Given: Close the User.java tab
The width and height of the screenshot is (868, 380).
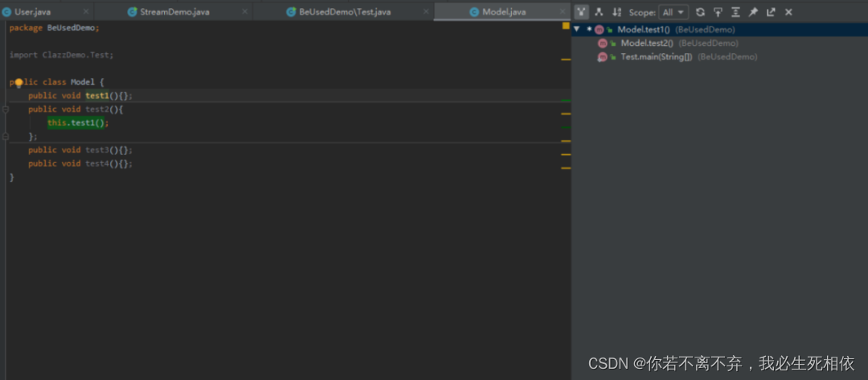Looking at the screenshot, I should click(x=86, y=11).
